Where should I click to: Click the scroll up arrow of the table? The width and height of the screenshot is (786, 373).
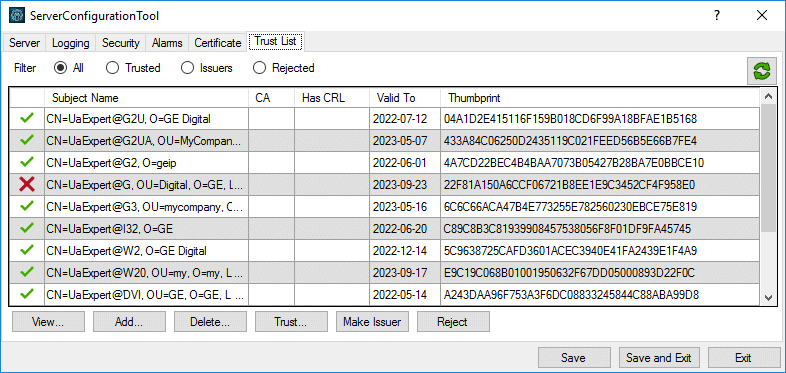pos(767,96)
